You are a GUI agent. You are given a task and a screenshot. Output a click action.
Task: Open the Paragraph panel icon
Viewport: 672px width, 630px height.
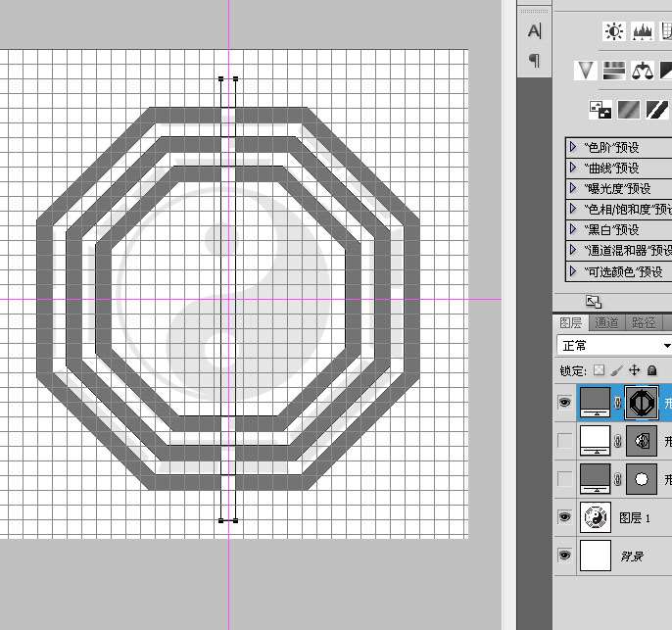(534, 61)
